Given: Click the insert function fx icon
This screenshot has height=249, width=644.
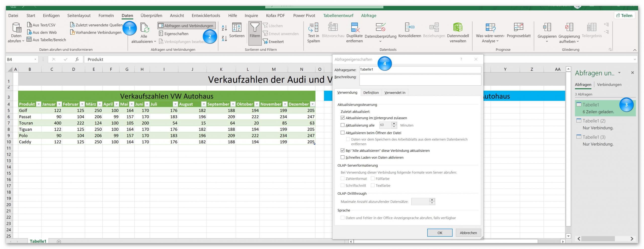Looking at the screenshot, I should (x=77, y=59).
